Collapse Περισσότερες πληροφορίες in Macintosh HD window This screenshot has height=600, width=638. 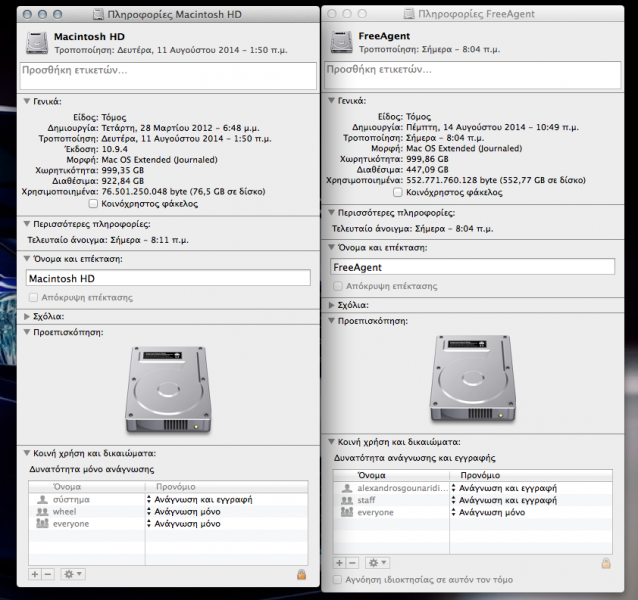(x=27, y=224)
